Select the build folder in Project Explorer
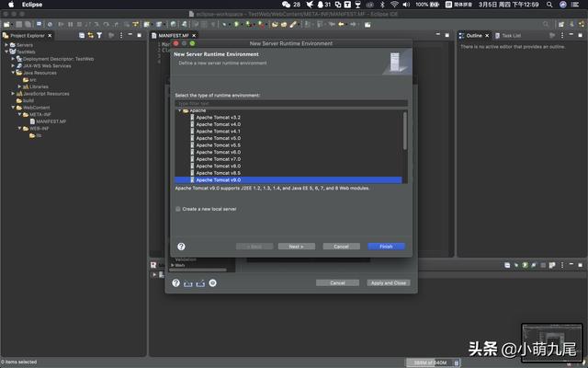 pos(25,100)
